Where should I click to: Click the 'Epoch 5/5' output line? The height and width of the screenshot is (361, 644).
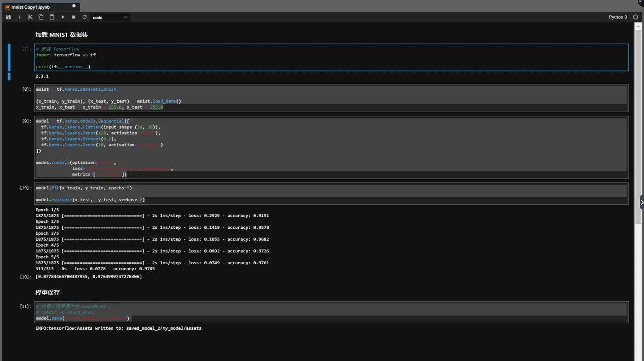[47, 257]
